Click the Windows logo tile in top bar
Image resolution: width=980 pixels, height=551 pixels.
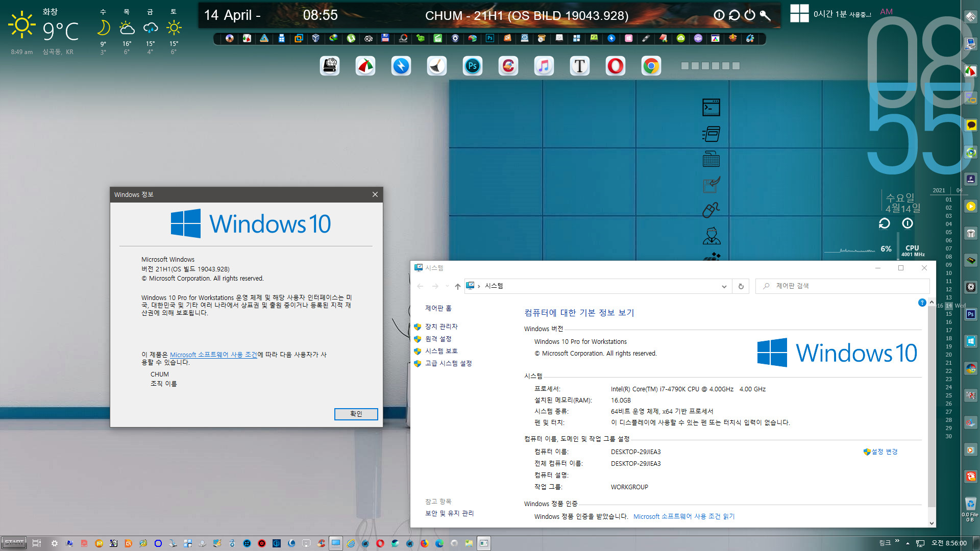click(799, 14)
